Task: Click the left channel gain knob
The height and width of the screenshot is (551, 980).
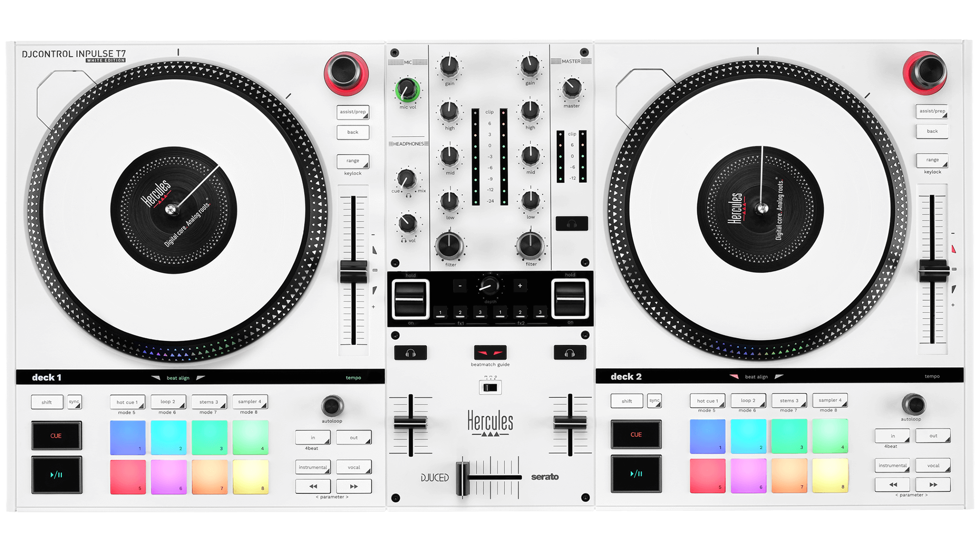Action: pyautogui.click(x=449, y=66)
